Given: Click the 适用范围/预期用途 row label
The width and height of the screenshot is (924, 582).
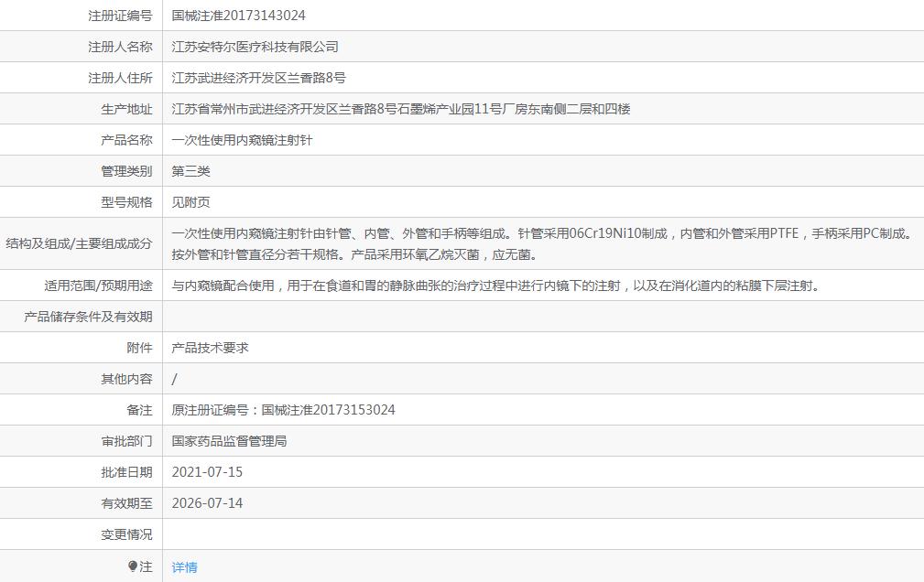Looking at the screenshot, I should [x=98, y=286].
